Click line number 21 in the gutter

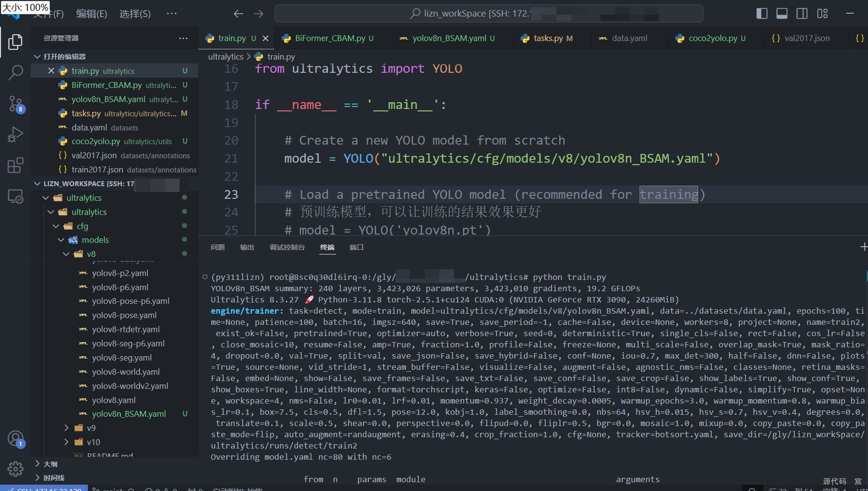click(x=231, y=158)
